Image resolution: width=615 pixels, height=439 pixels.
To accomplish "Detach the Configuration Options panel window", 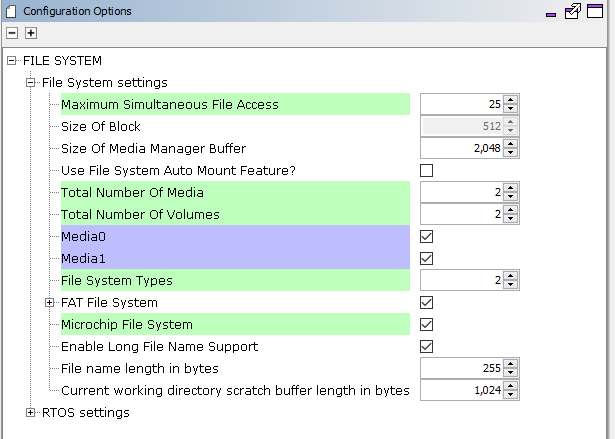I will click(x=573, y=11).
